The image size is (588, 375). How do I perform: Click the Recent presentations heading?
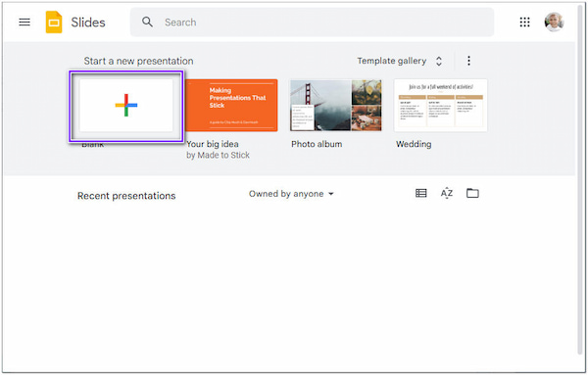pyautogui.click(x=126, y=196)
